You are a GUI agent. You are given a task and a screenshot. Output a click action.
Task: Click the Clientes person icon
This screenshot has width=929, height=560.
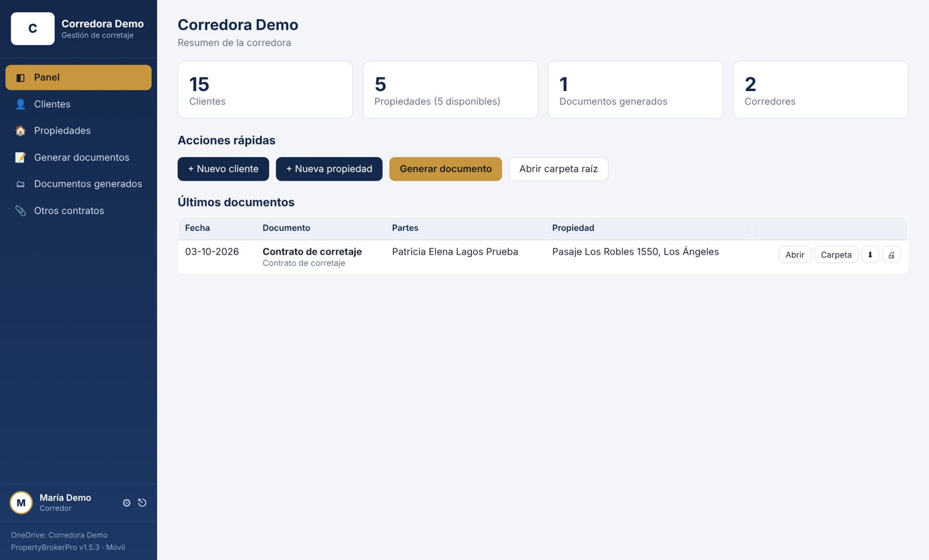point(20,104)
